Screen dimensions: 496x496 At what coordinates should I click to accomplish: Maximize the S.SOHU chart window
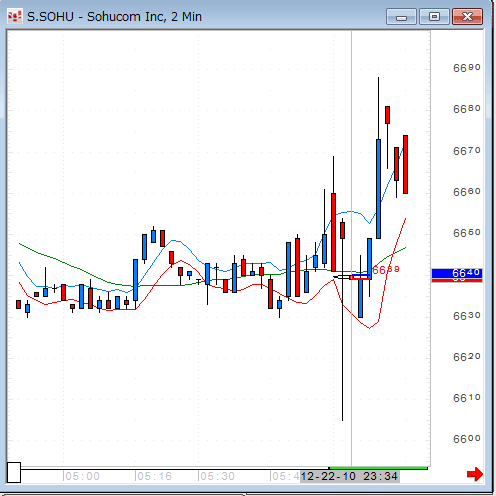pyautogui.click(x=434, y=17)
